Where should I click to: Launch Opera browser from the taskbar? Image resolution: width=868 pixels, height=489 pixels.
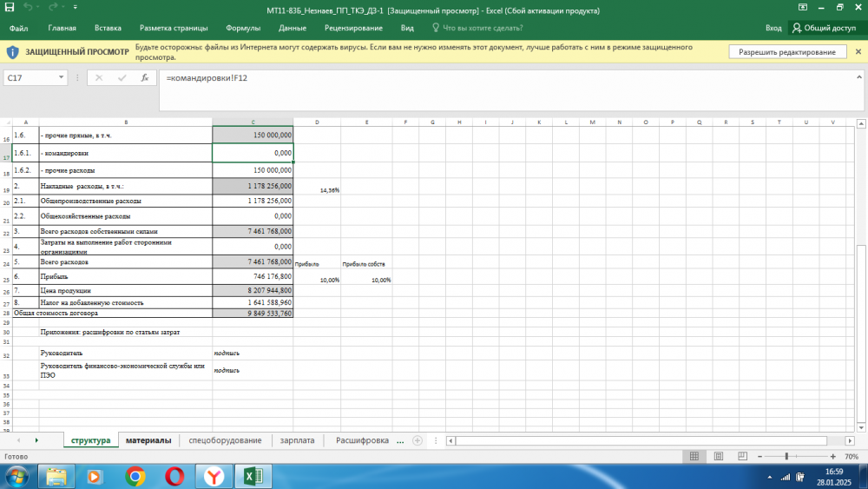point(174,476)
